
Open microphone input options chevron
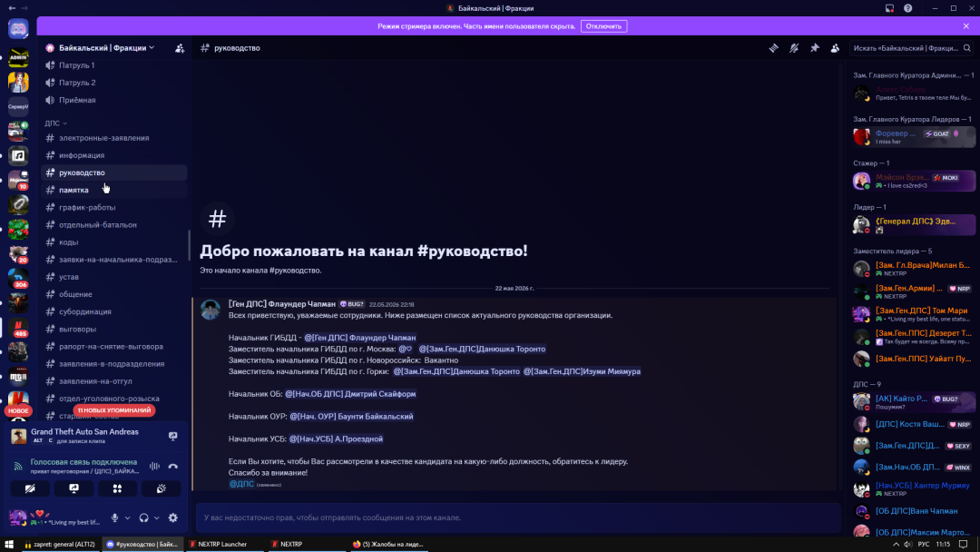[128, 517]
